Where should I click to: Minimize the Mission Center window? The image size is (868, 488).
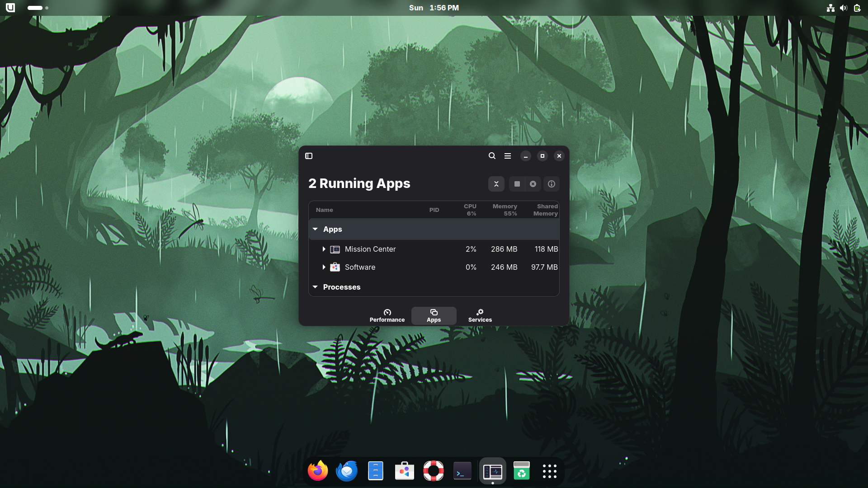pyautogui.click(x=525, y=156)
